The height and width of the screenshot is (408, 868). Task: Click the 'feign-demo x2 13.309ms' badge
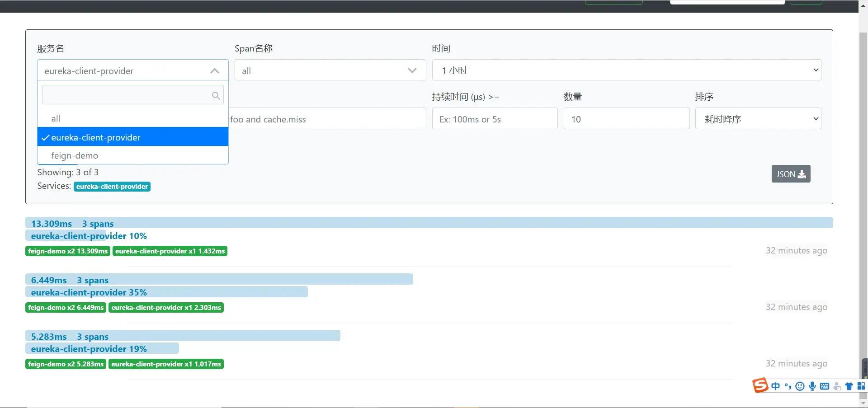click(68, 251)
